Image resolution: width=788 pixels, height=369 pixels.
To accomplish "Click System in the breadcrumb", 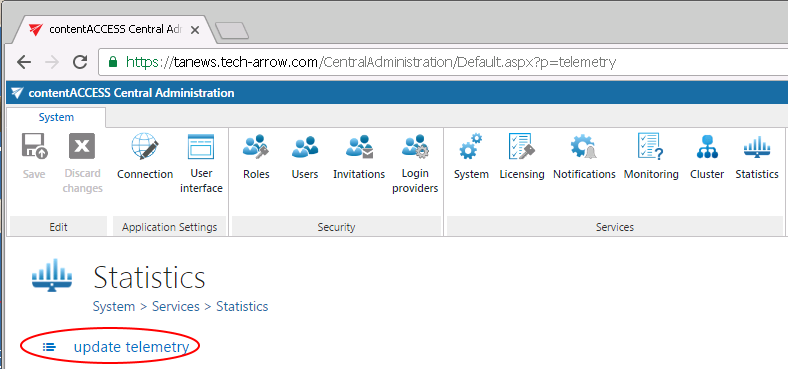I will [x=114, y=306].
